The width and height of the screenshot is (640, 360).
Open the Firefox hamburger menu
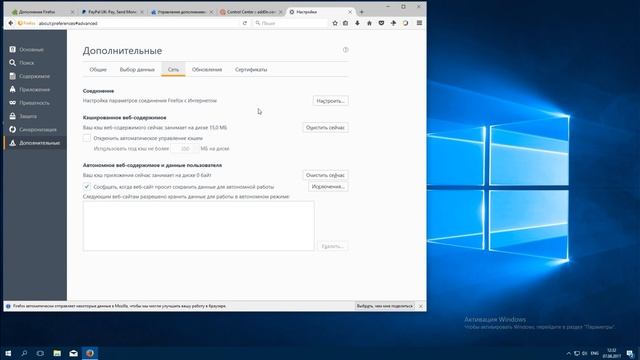[x=419, y=23]
